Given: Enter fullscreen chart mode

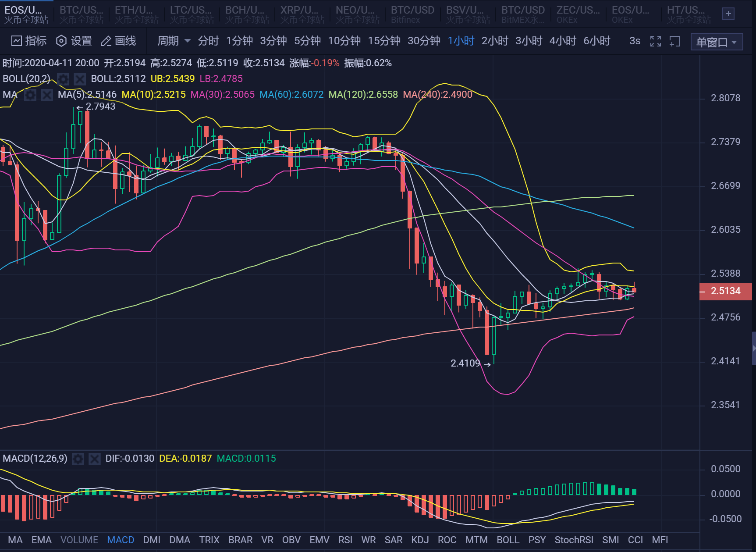Looking at the screenshot, I should tap(656, 41).
